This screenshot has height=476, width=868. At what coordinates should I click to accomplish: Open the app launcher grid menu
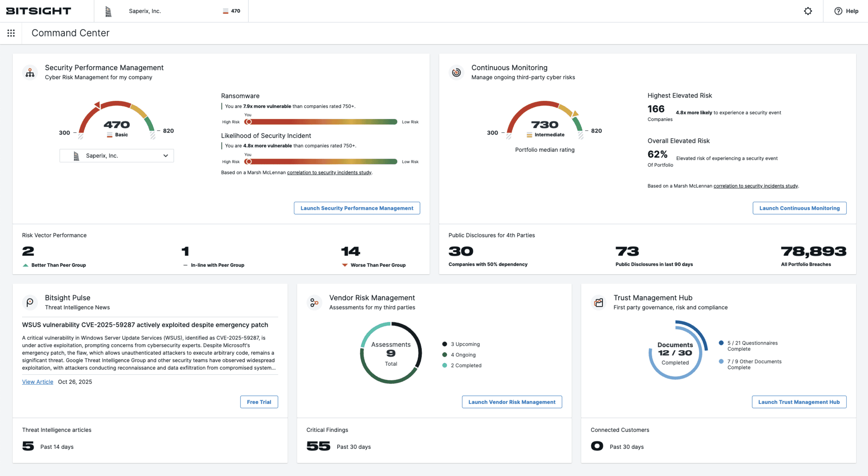(x=11, y=33)
